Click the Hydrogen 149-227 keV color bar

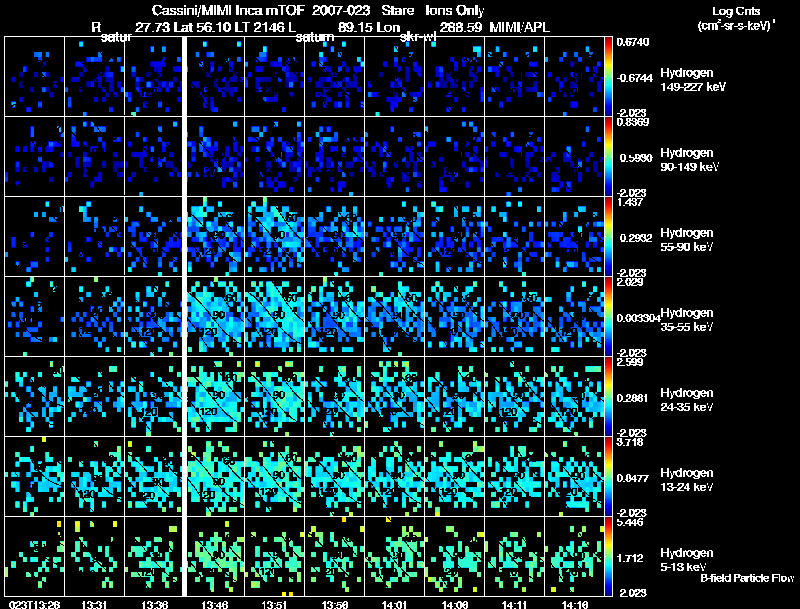click(x=608, y=77)
